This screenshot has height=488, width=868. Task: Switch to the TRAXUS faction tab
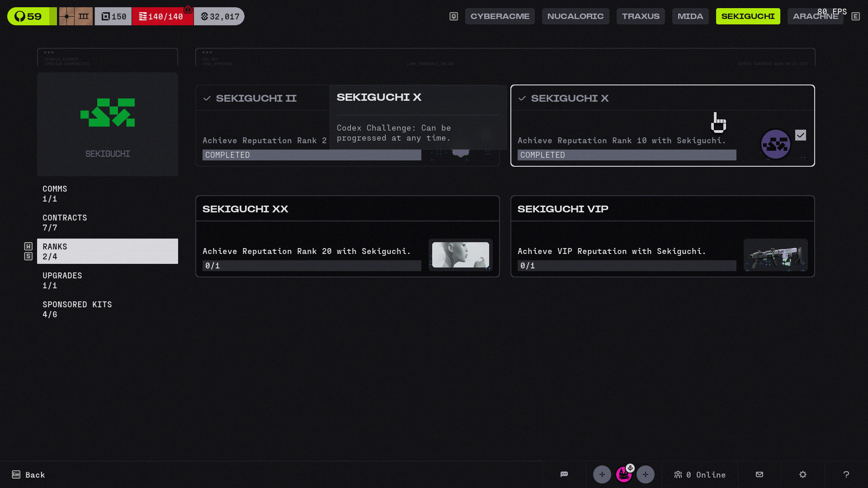pyautogui.click(x=641, y=16)
